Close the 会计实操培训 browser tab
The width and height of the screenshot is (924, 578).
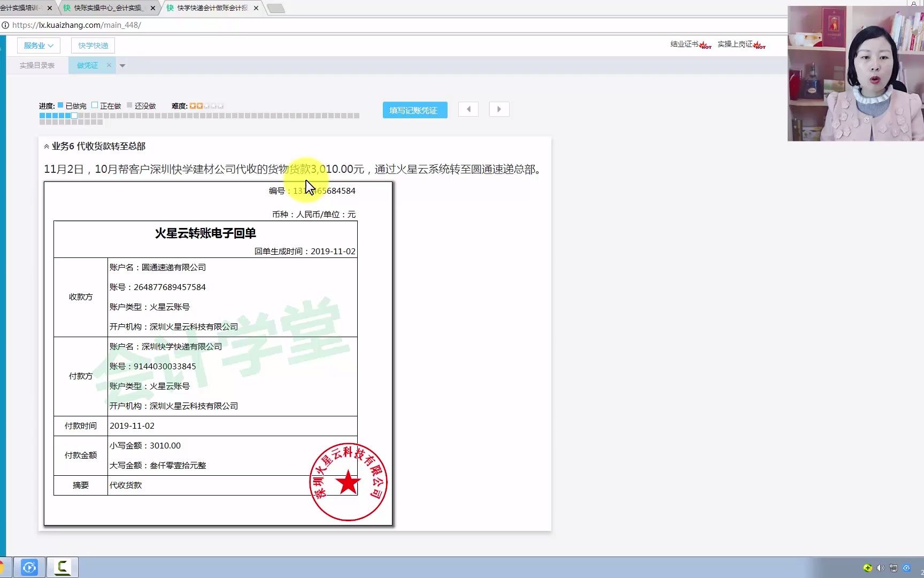tap(50, 8)
